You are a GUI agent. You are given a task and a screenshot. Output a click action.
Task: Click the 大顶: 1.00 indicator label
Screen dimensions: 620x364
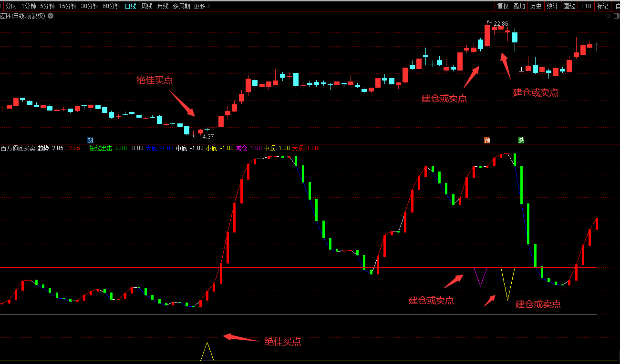(x=305, y=148)
